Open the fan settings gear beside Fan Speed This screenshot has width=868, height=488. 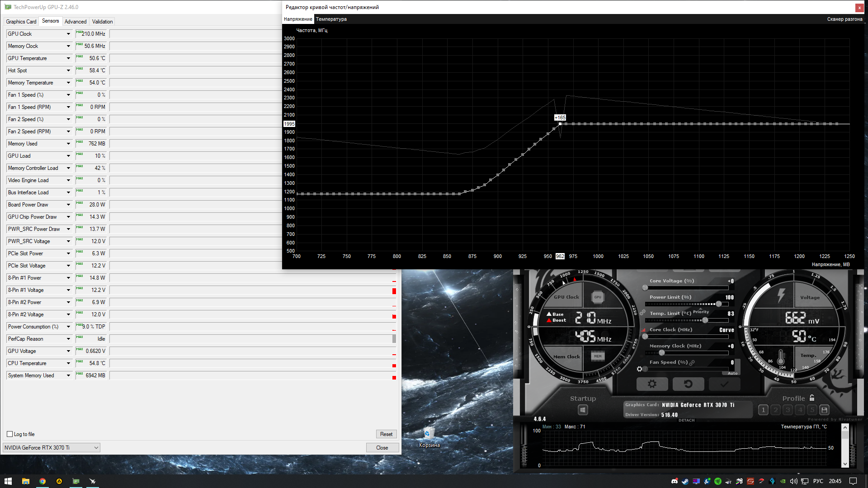point(639,369)
